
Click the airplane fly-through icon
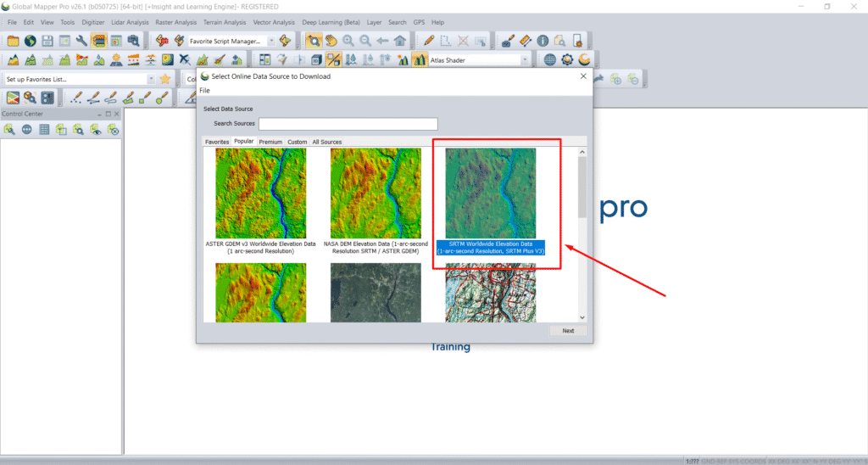click(185, 60)
